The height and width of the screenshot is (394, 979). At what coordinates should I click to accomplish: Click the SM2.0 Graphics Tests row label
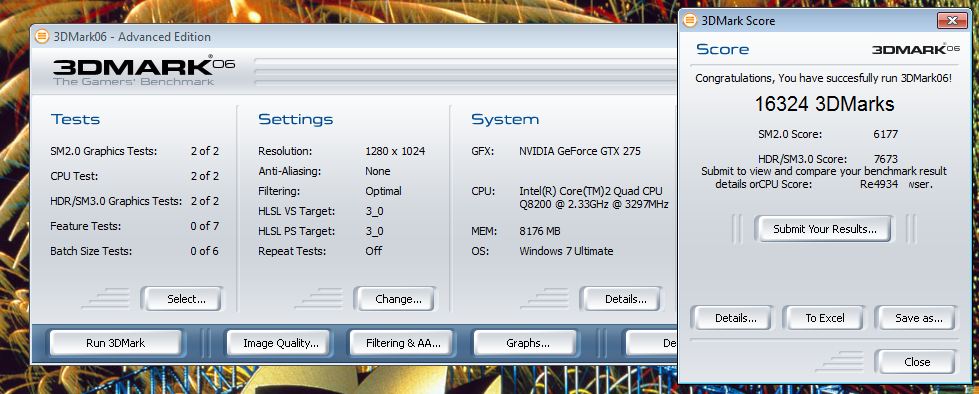104,151
